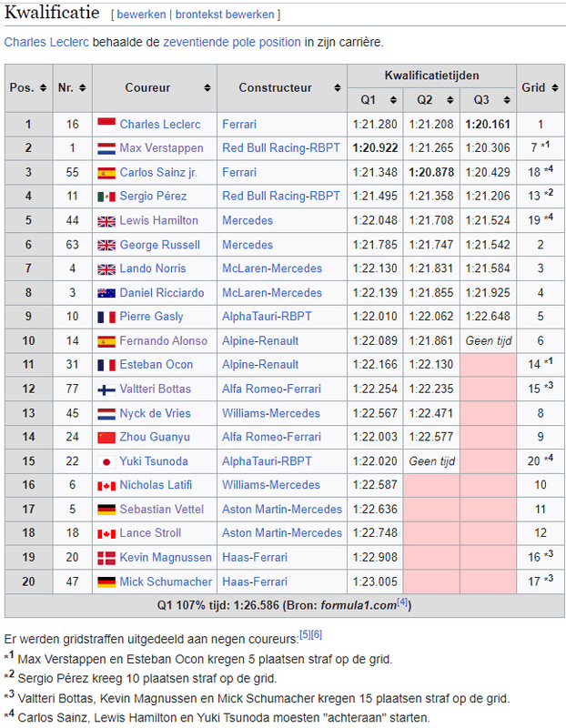
Task: Open Fernando Alonso driver link
Action: point(164,340)
